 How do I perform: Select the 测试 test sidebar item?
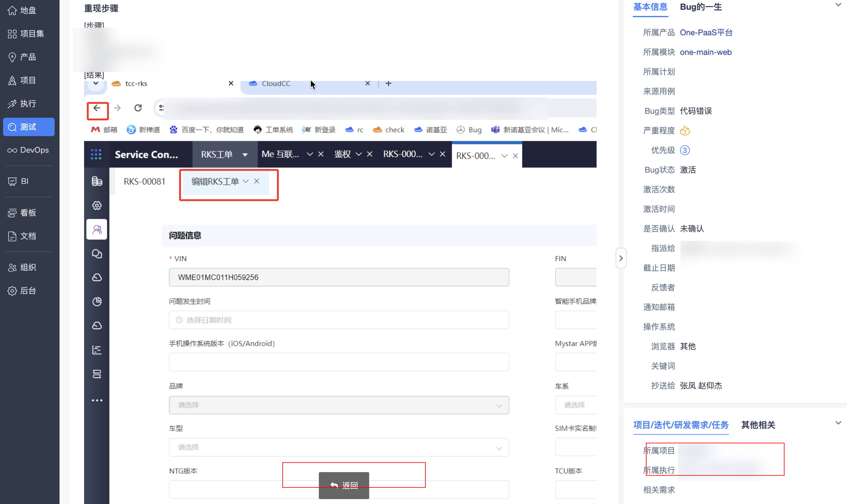[29, 127]
